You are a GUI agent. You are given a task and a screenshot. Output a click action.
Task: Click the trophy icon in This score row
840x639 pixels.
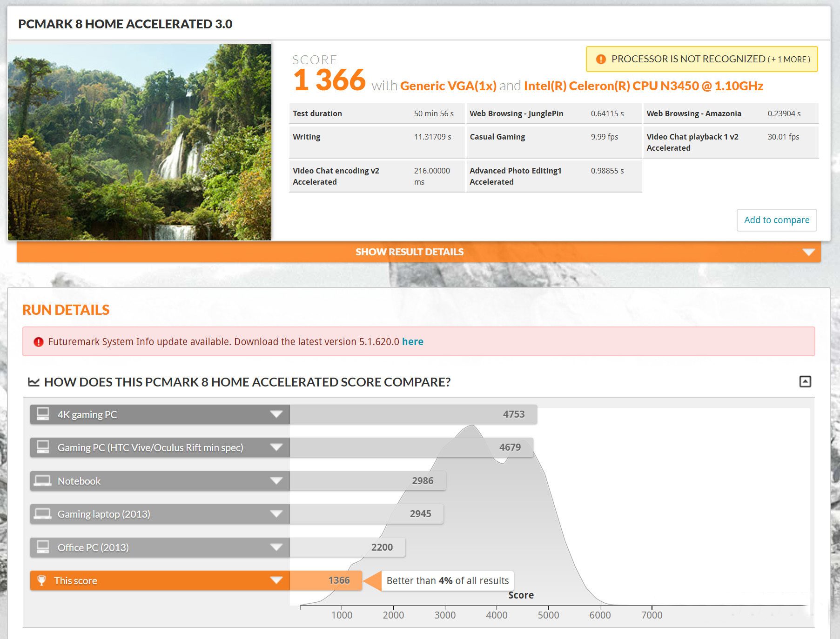[x=41, y=580]
